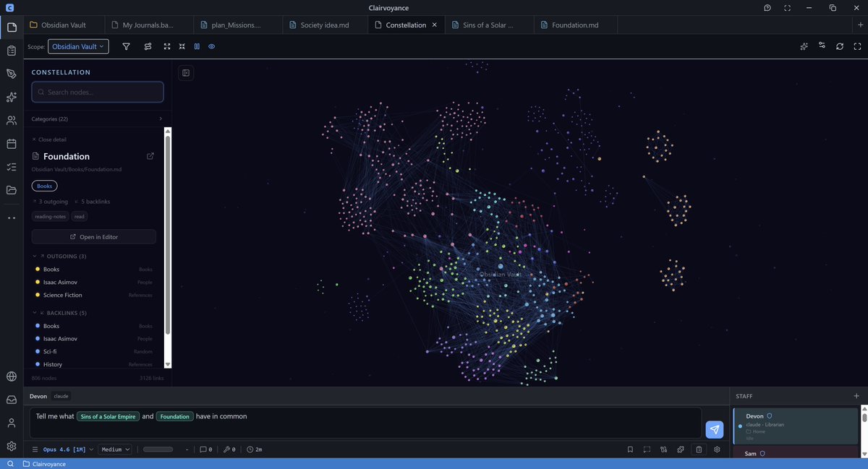868x469 pixels.
Task: Toggle the eye visibility icon in toolbar
Action: 212,46
